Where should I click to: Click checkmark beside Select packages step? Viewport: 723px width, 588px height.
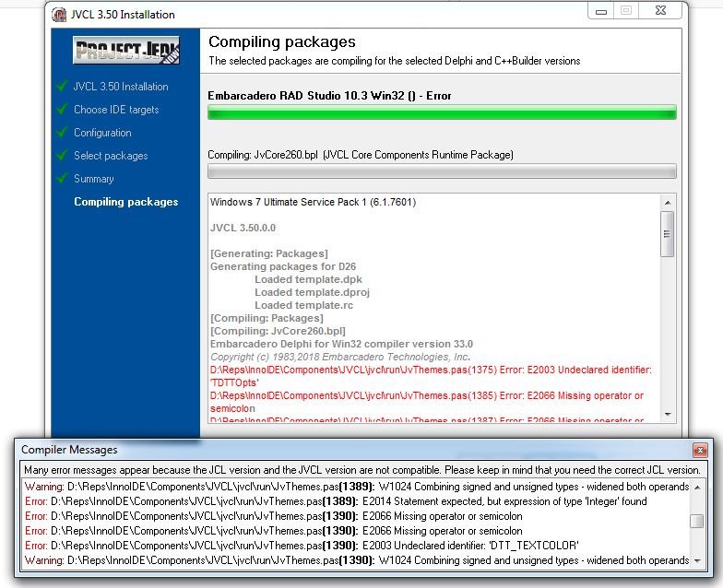[x=60, y=156]
